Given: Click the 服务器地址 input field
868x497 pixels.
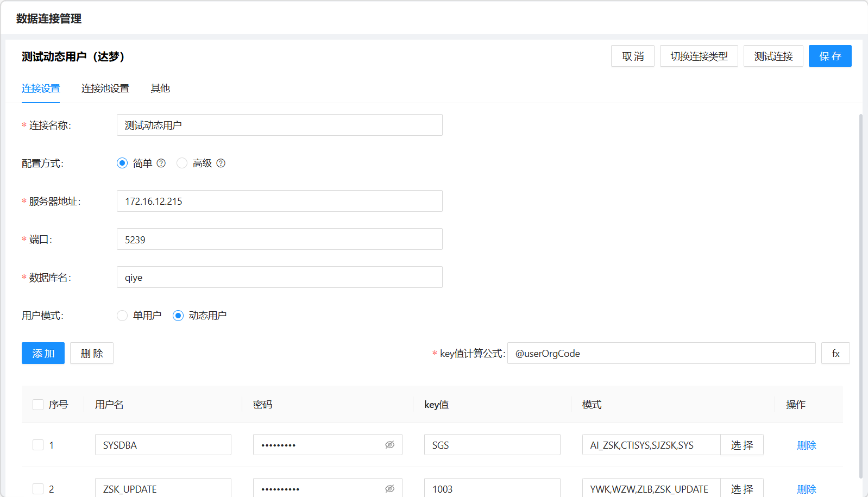Looking at the screenshot, I should pos(279,201).
